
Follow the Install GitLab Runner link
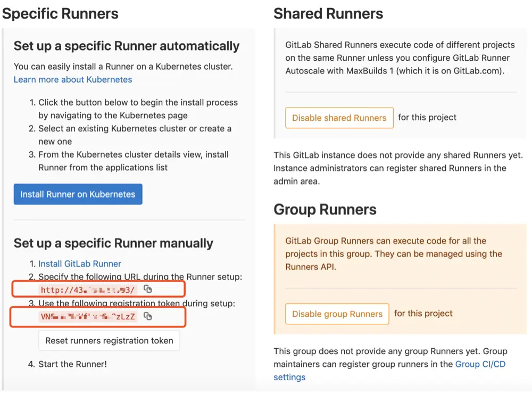80,264
